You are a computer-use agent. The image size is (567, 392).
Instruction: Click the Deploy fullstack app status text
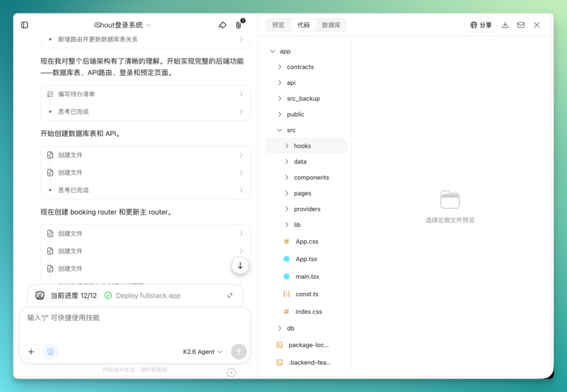click(x=148, y=296)
